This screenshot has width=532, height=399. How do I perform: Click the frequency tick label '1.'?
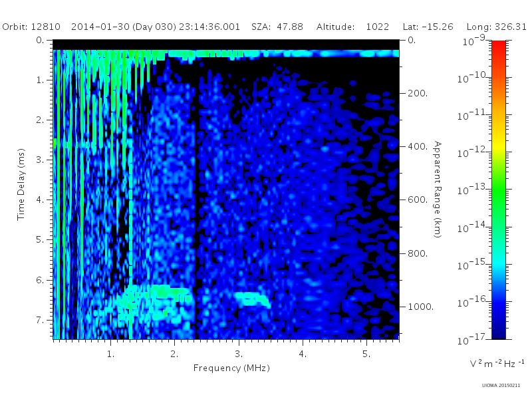(x=110, y=354)
